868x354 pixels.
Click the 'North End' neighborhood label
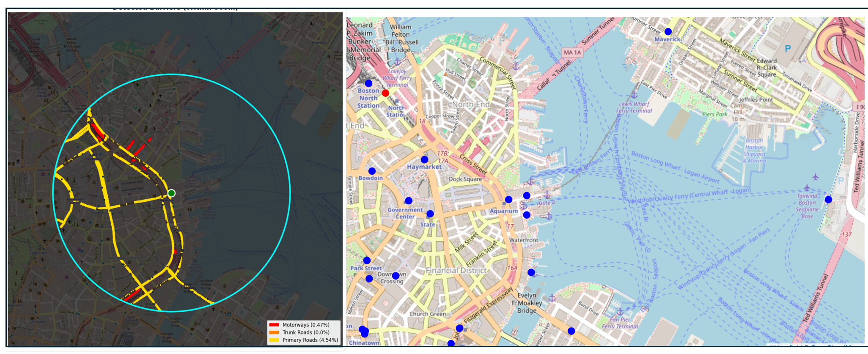[471, 104]
